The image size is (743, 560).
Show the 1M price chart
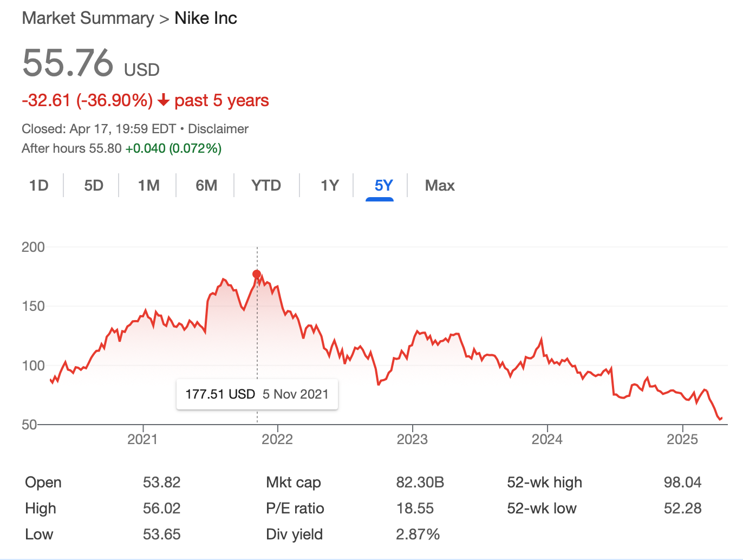[149, 186]
